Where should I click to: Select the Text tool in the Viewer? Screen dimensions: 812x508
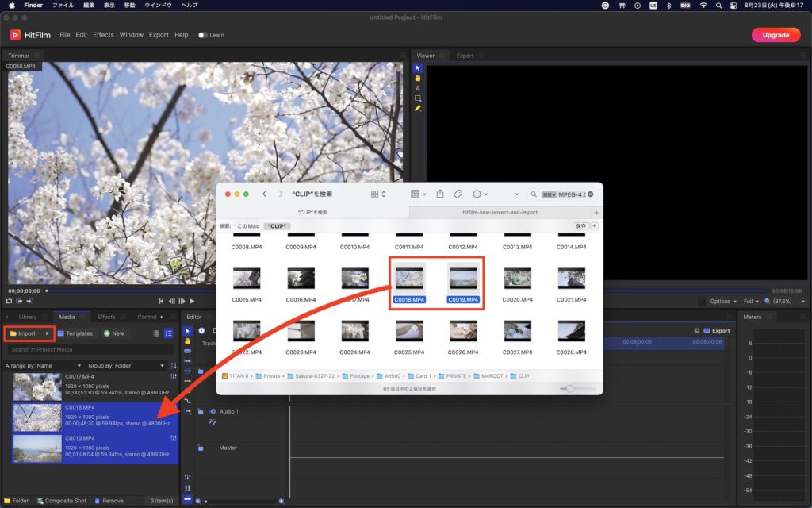(418, 88)
